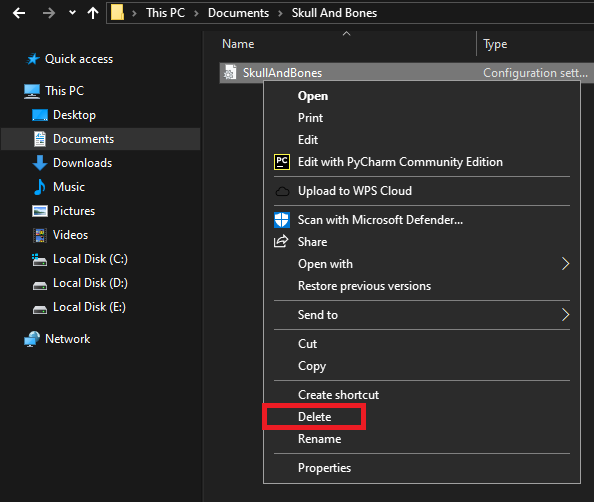
Task: Open Downloads in navigation pane
Action: (83, 163)
